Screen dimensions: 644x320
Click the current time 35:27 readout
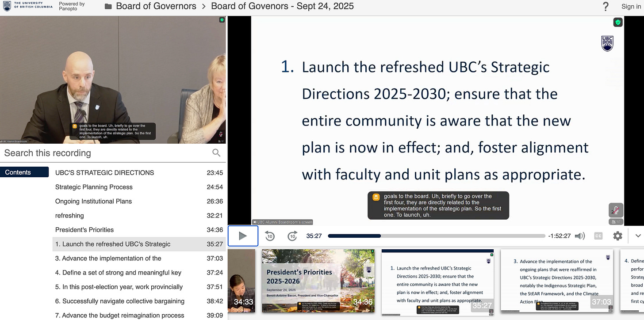[x=314, y=236]
